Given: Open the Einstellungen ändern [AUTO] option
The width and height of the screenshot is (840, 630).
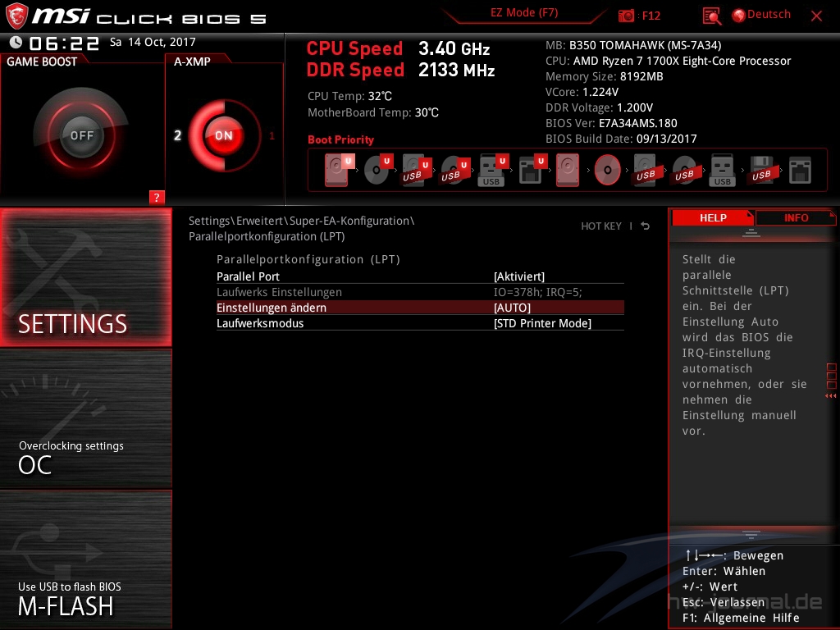Looking at the screenshot, I should click(x=512, y=308).
